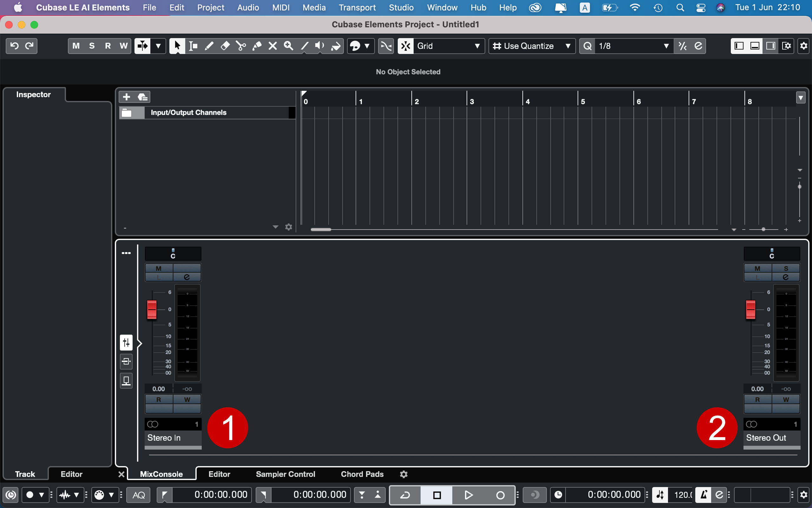
Task: Switch to lower zone Editor tab
Action: [x=219, y=474]
